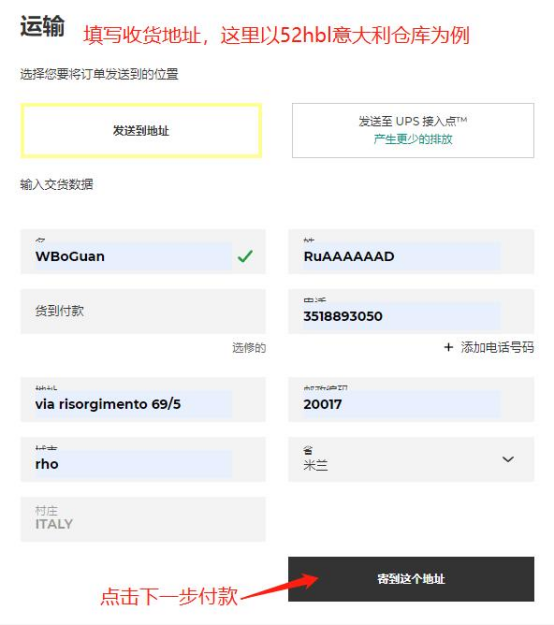This screenshot has width=554, height=625.
Task: Focus the first name field WBoGuan
Action: (143, 252)
